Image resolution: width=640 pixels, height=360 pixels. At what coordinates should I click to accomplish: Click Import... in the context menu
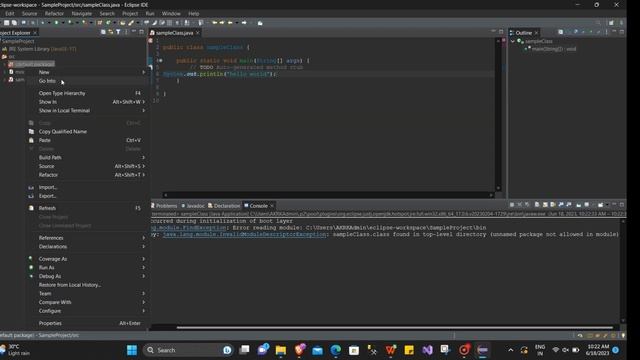[x=48, y=187]
